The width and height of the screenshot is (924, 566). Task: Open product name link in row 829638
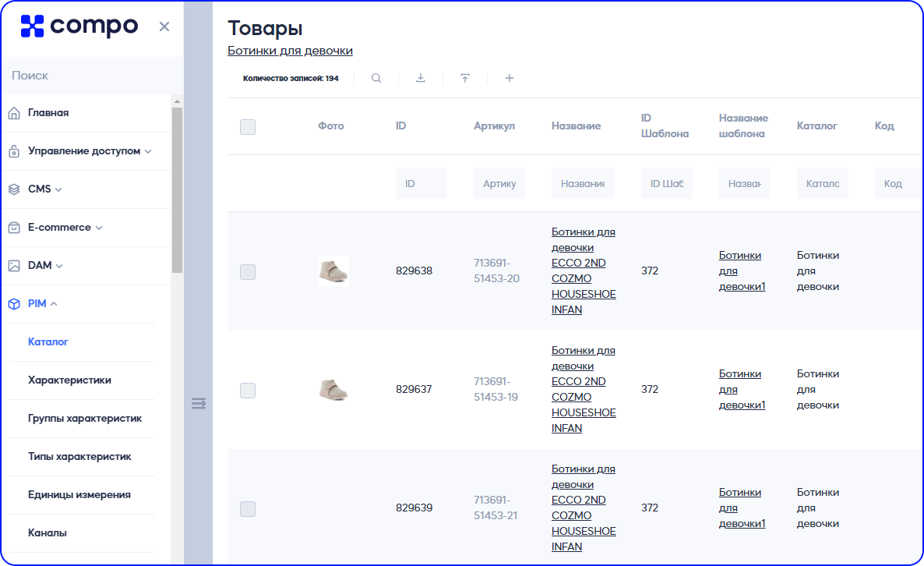tap(584, 271)
